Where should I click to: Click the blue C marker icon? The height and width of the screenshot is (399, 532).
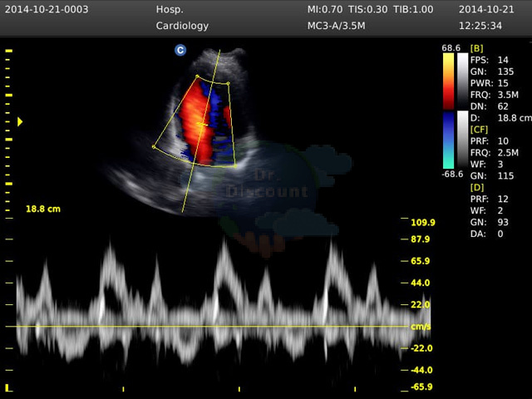coord(180,50)
